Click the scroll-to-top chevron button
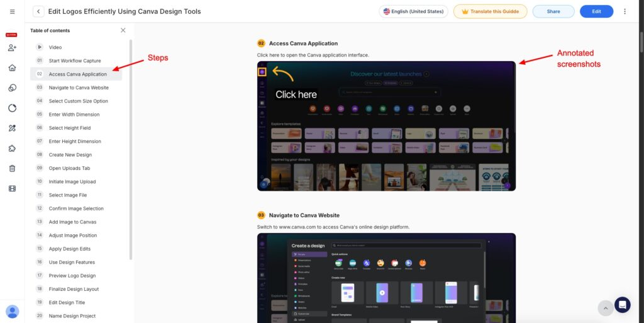 pyautogui.click(x=605, y=307)
